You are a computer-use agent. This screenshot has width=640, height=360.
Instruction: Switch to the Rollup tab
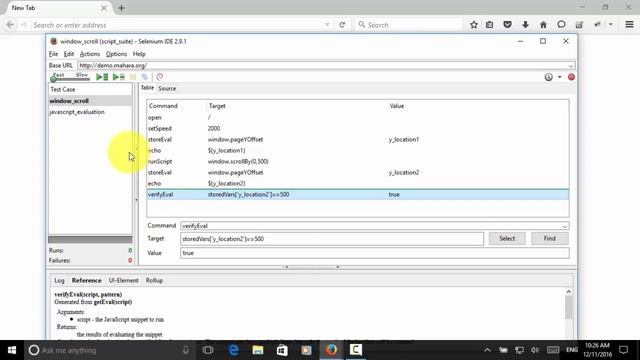coord(154,280)
